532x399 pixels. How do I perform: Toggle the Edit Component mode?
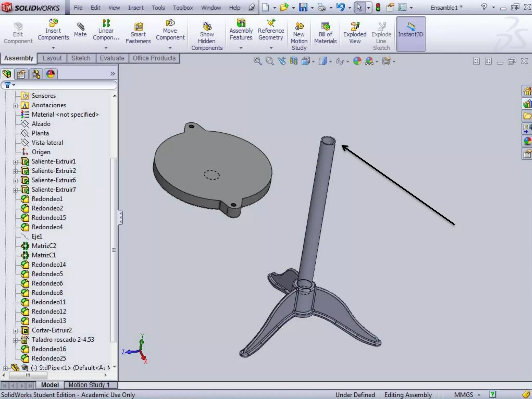click(x=18, y=33)
